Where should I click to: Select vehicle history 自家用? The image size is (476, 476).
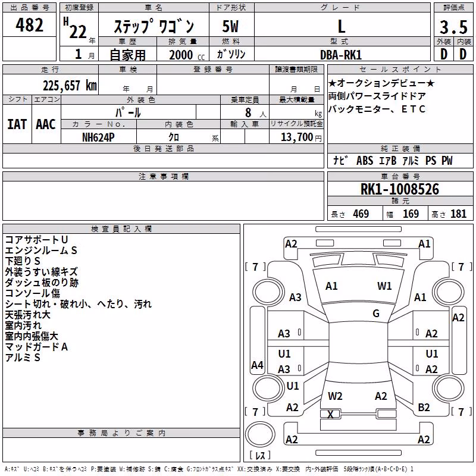[127, 55]
